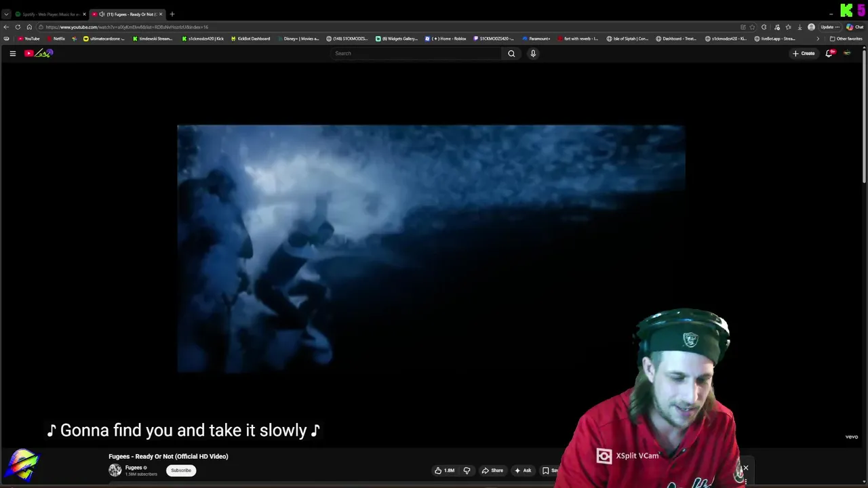Add this page to favorites star
This screenshot has width=868, height=488.
click(752, 27)
